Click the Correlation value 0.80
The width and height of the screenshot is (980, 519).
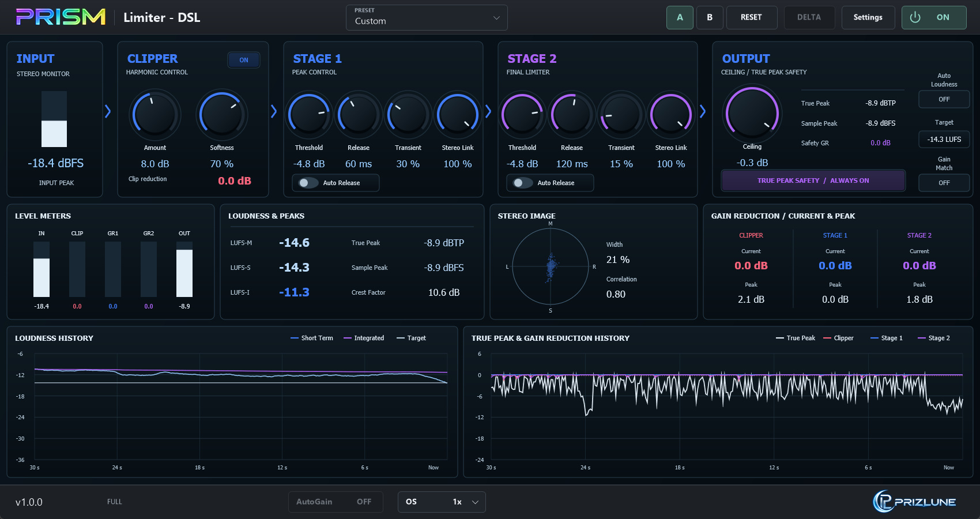[616, 294]
